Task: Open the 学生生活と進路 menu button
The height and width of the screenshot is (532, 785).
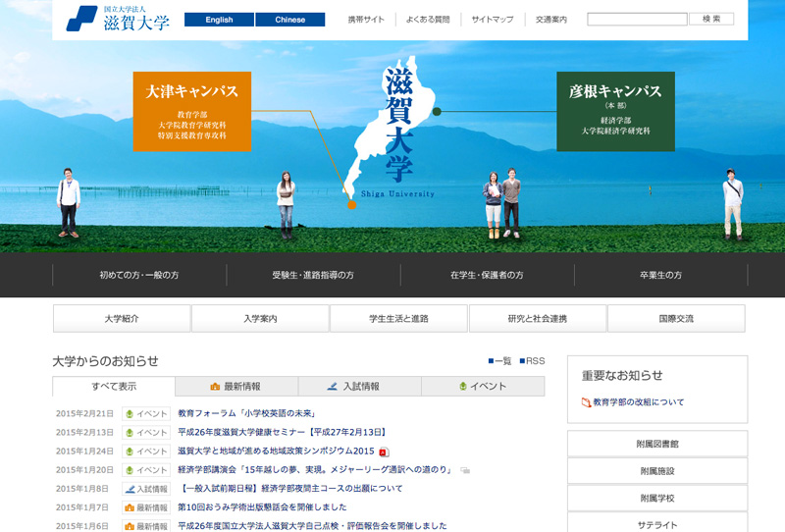Action: click(x=399, y=319)
